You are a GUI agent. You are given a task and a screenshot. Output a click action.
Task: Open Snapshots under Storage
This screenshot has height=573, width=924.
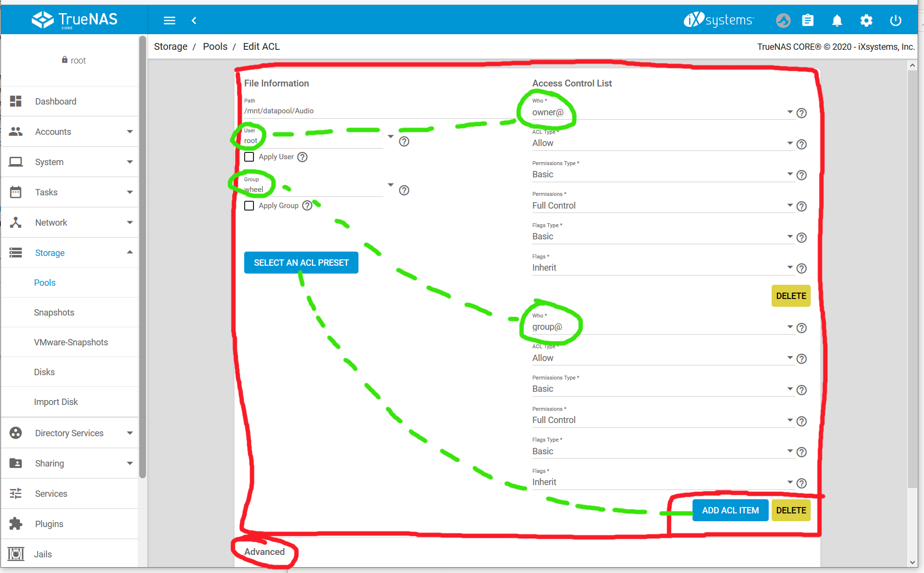[x=54, y=313]
